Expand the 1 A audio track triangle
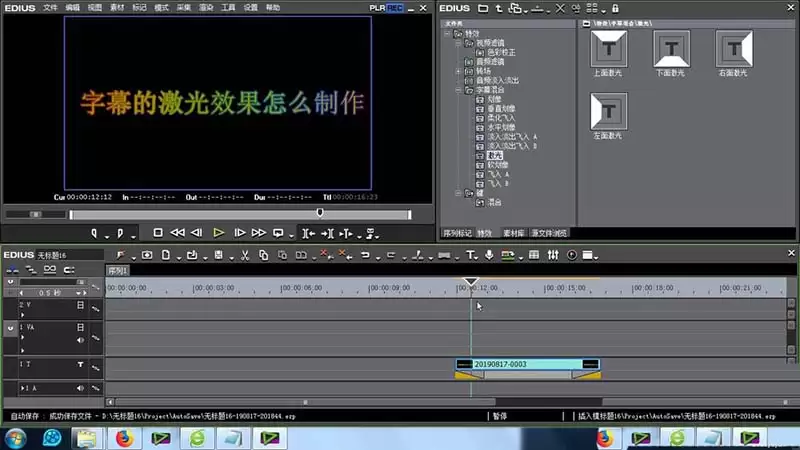The height and width of the screenshot is (450, 800). (x=22, y=388)
